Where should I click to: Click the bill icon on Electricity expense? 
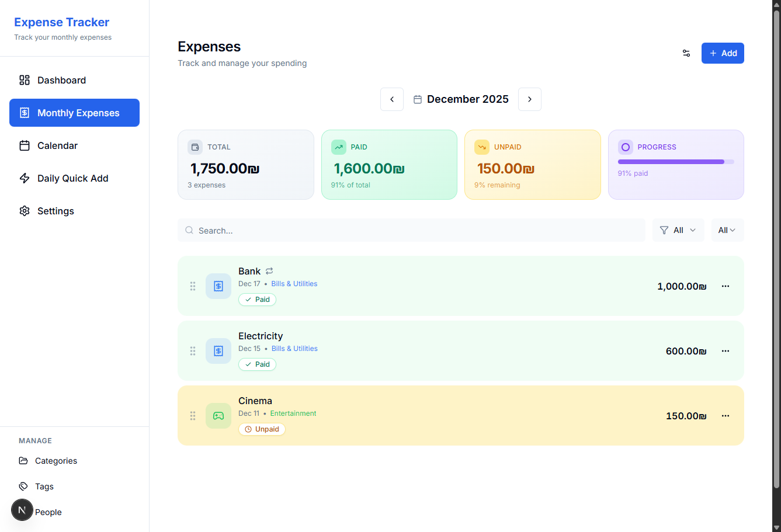pos(218,351)
